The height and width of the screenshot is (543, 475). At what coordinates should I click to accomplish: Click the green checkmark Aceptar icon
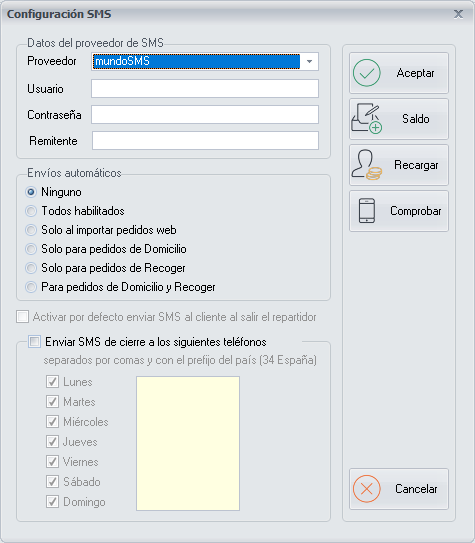tap(367, 73)
